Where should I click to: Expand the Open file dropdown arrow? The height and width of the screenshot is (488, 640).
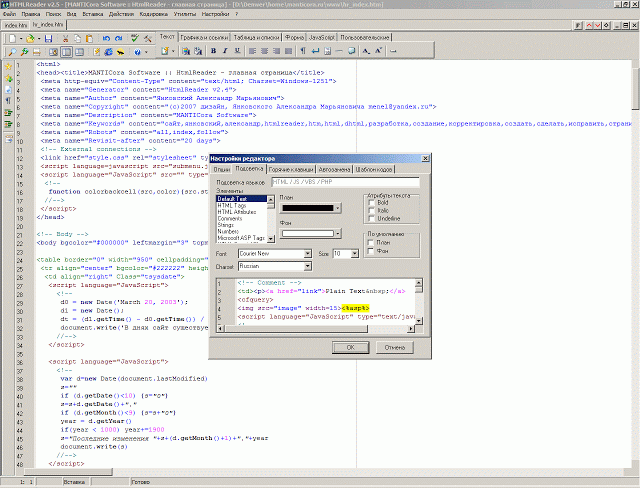(x=38, y=39)
